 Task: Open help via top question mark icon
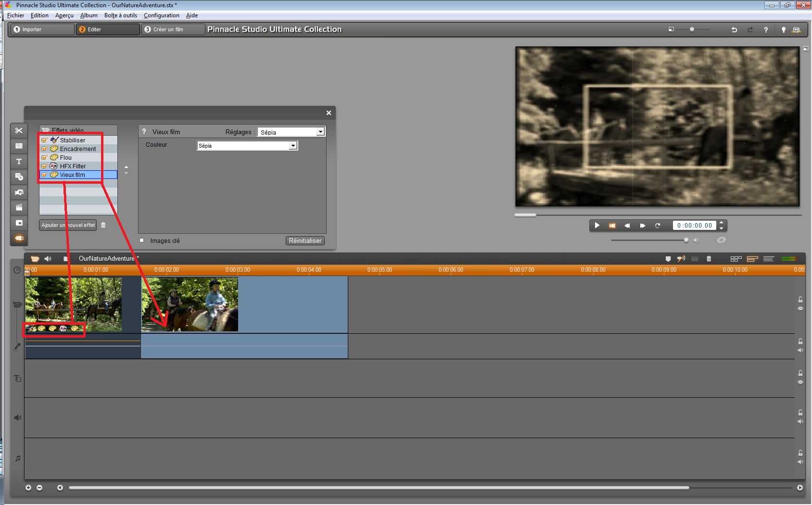click(766, 29)
